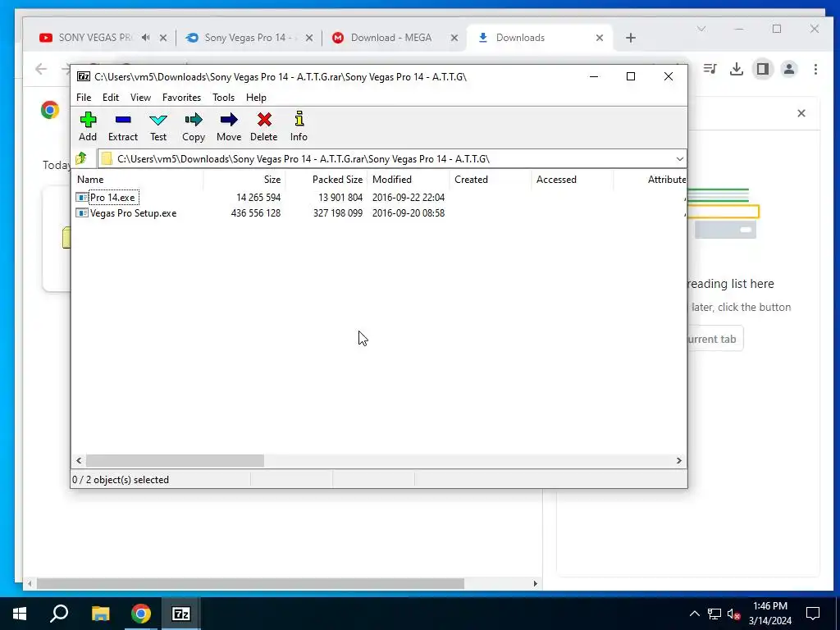Close the Sony Vegas Pro 14 tab
This screenshot has width=840, height=630.
point(309,38)
